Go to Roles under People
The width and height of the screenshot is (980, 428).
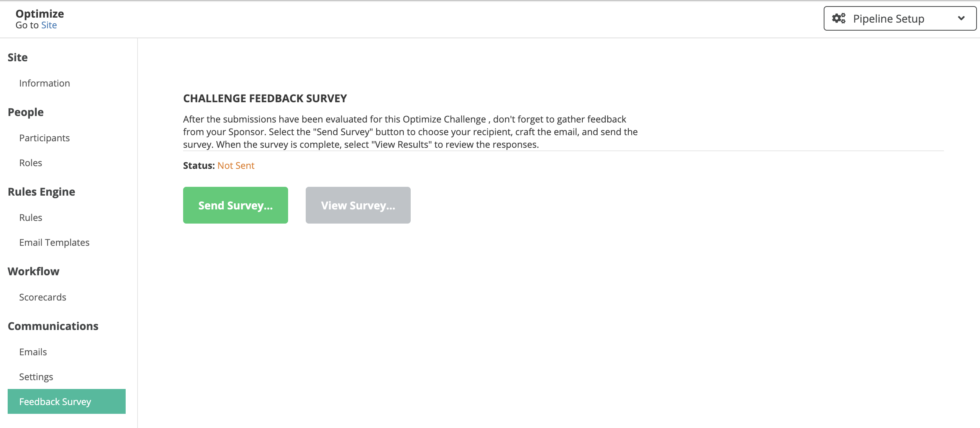(x=31, y=163)
